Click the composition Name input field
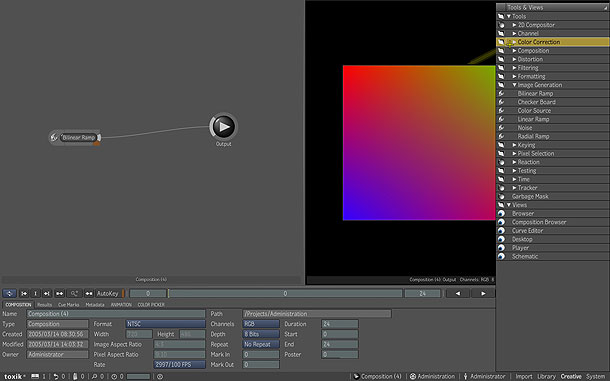The height and width of the screenshot is (381, 610). (x=116, y=314)
